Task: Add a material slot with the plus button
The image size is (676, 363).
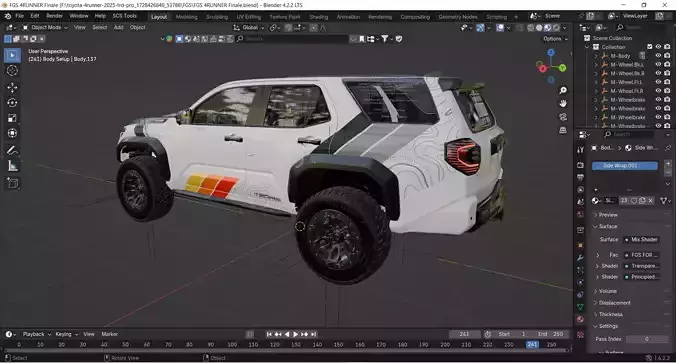Action: point(668,164)
